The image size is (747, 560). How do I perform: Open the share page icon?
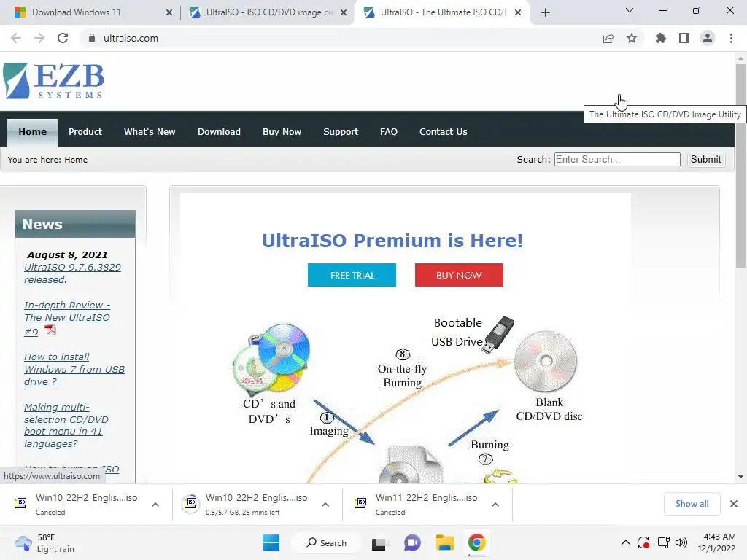pyautogui.click(x=608, y=38)
